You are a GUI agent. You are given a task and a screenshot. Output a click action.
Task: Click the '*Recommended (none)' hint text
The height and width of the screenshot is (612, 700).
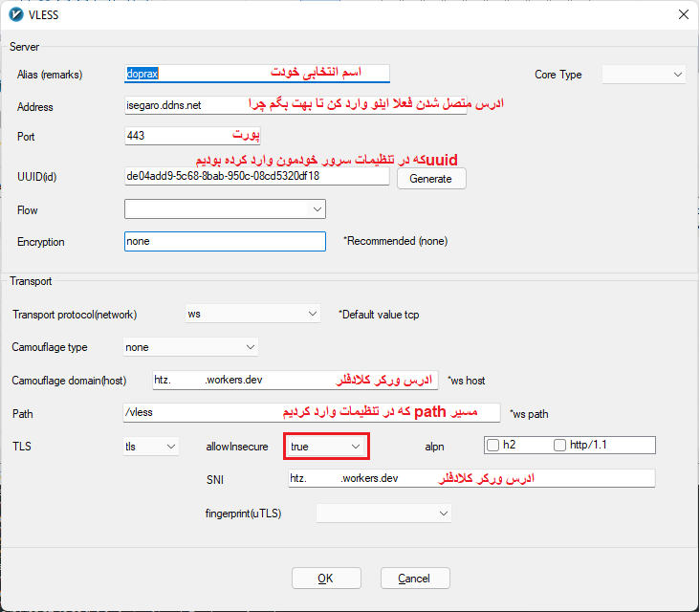(x=395, y=241)
